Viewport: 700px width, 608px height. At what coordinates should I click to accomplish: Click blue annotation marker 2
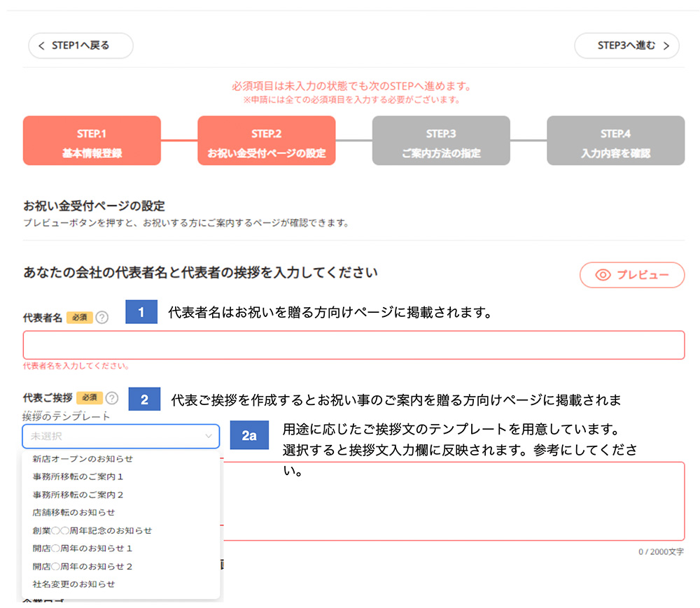(x=144, y=400)
